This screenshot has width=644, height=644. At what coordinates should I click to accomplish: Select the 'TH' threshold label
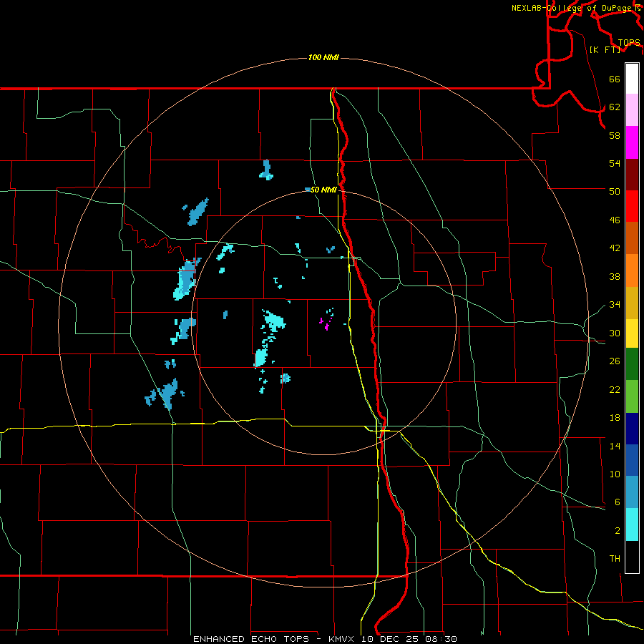(x=615, y=558)
